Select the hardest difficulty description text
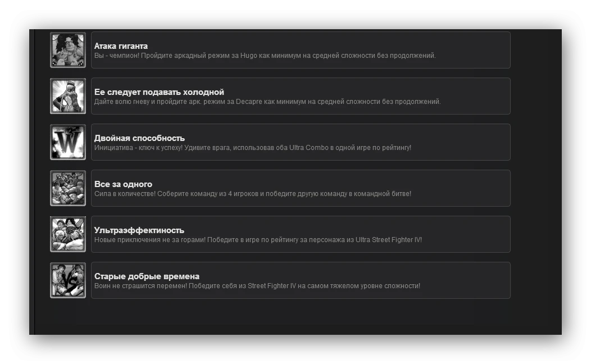591x364 pixels. (x=257, y=285)
